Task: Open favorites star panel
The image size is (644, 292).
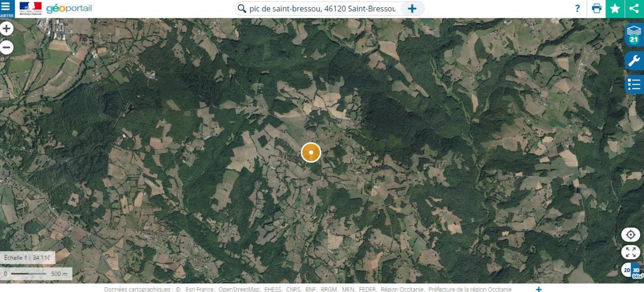Action: 615,9
